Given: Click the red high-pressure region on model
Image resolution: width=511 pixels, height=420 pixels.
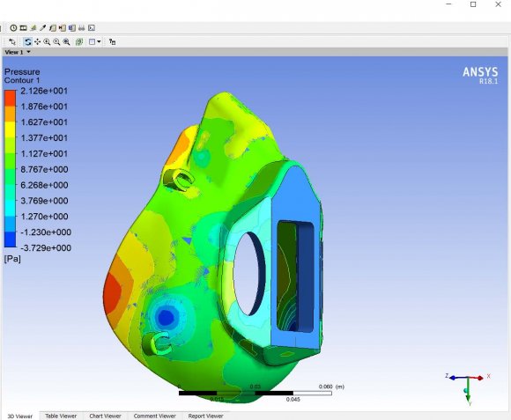Looking at the screenshot, I should point(113,294).
